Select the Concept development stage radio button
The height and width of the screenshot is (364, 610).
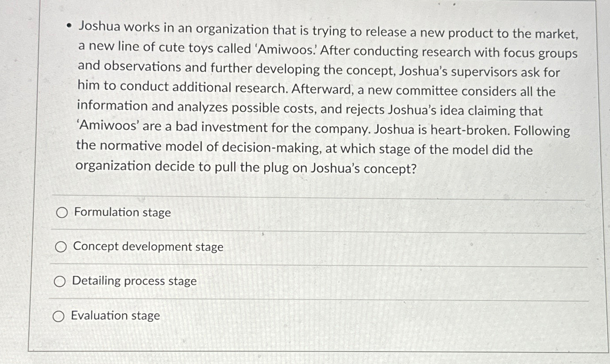pos(61,247)
